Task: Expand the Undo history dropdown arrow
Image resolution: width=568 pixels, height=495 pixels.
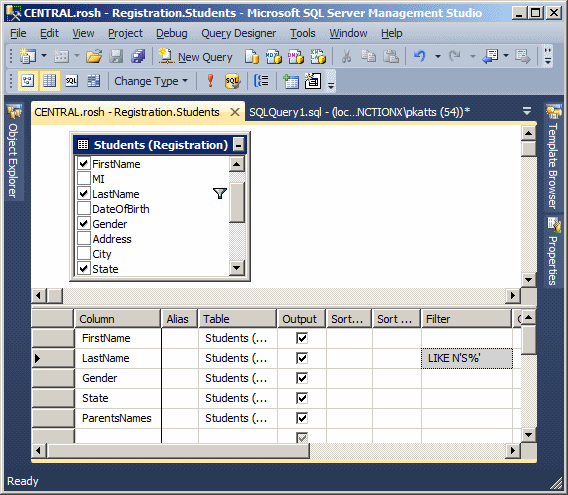Action: tap(438, 56)
